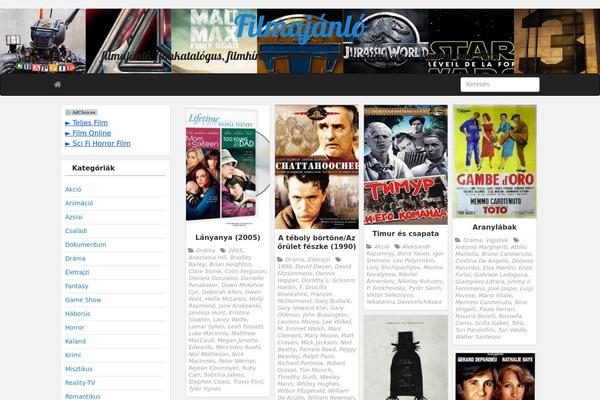The height and width of the screenshot is (400, 600).
Task: Click the tag icon under Aranylábak
Action: [516, 240]
